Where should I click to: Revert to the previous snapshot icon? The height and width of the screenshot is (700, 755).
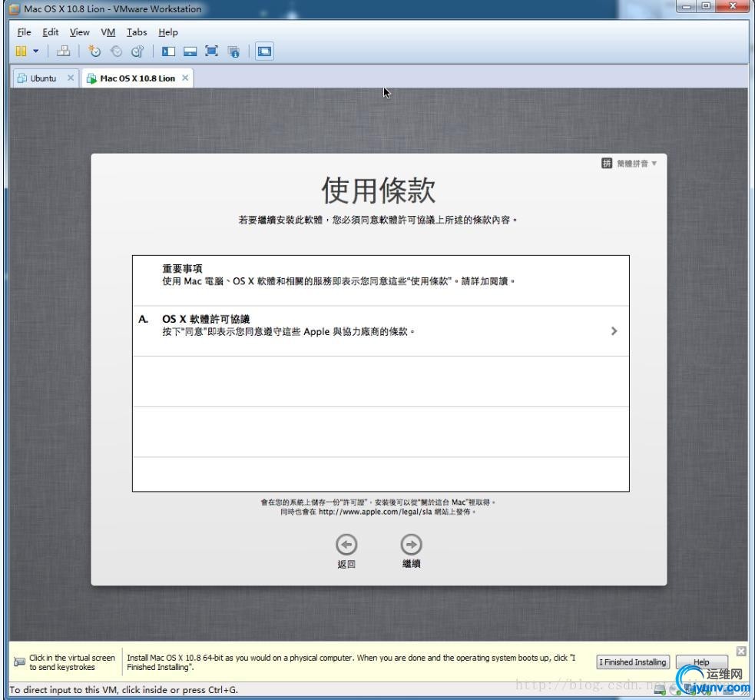tap(116, 51)
